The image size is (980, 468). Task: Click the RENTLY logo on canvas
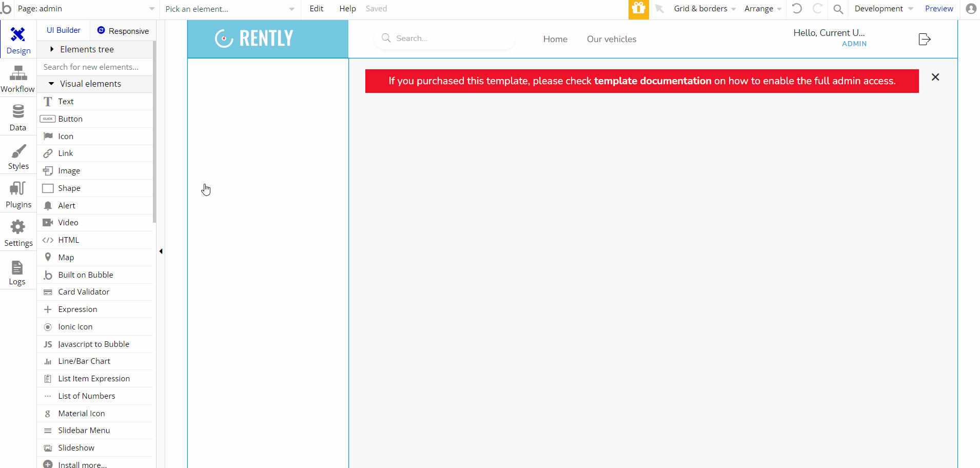coord(254,38)
